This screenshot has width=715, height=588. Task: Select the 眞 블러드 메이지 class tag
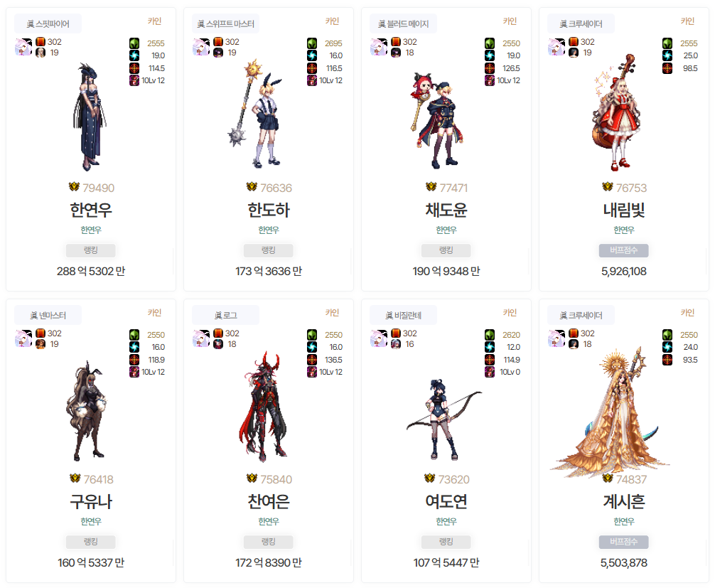point(403,23)
